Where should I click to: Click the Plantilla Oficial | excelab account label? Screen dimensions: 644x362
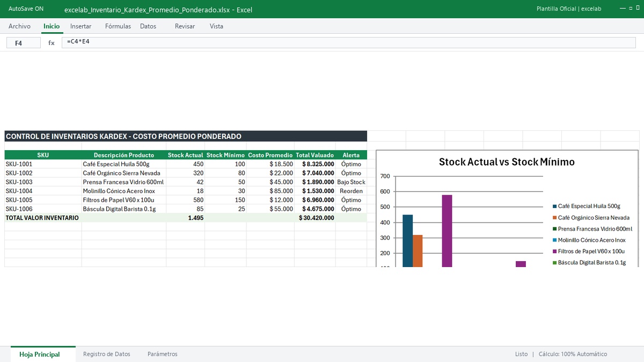tap(569, 9)
